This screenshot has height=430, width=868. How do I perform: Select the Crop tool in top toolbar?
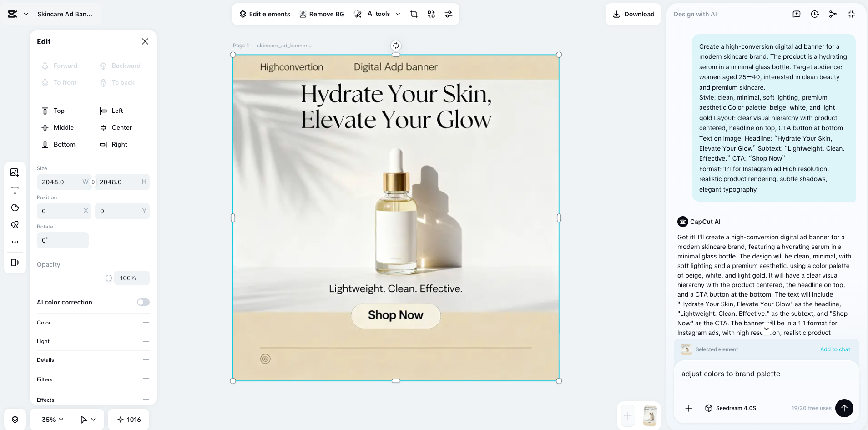414,14
